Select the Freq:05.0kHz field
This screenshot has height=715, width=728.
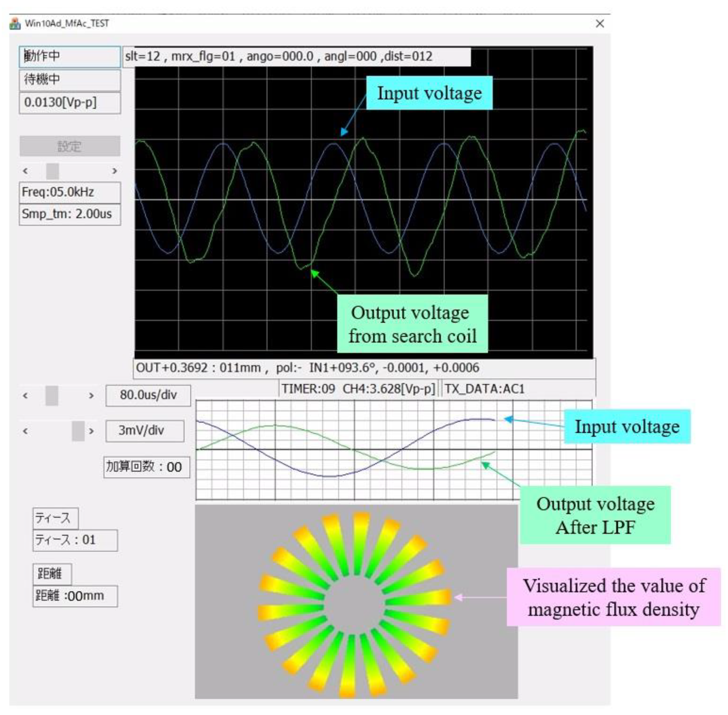point(70,192)
